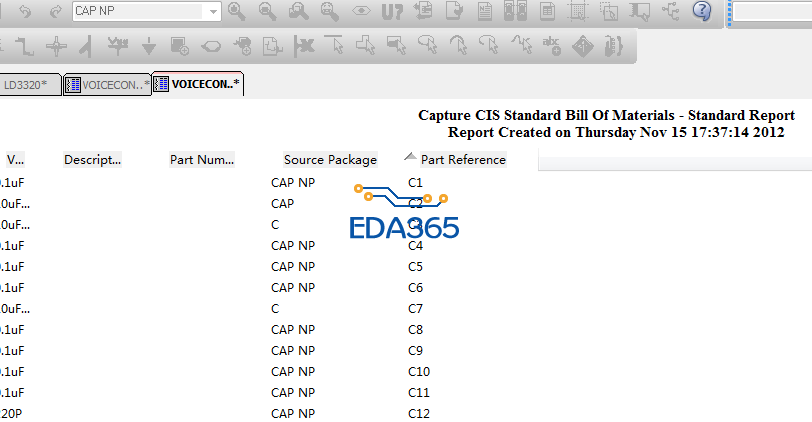
Task: Select the Place Text abc tool
Action: pos(552,46)
